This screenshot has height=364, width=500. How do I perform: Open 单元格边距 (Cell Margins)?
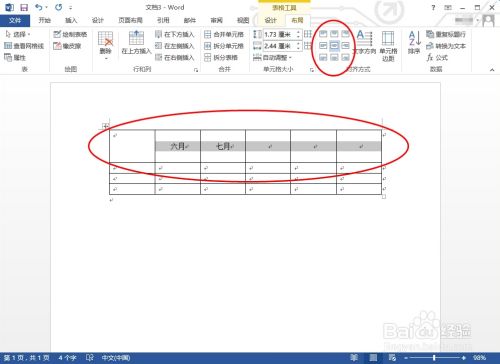click(x=388, y=46)
